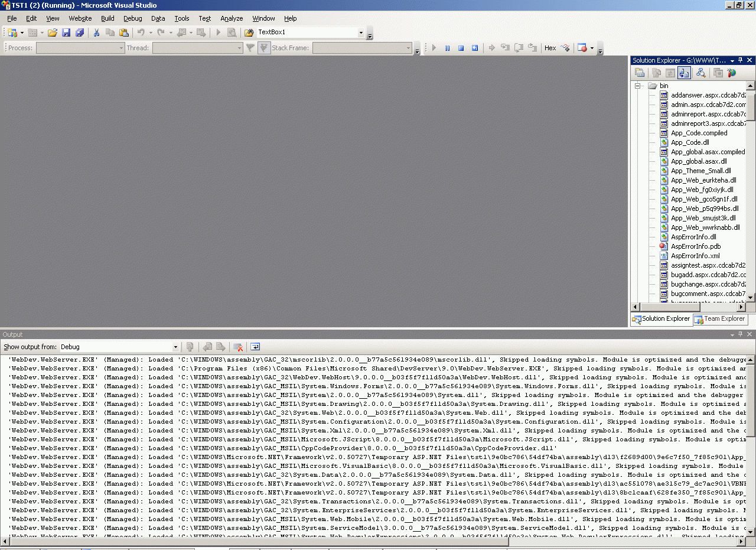This screenshot has width=756, height=550.
Task: Open the Tools menu
Action: click(x=182, y=18)
